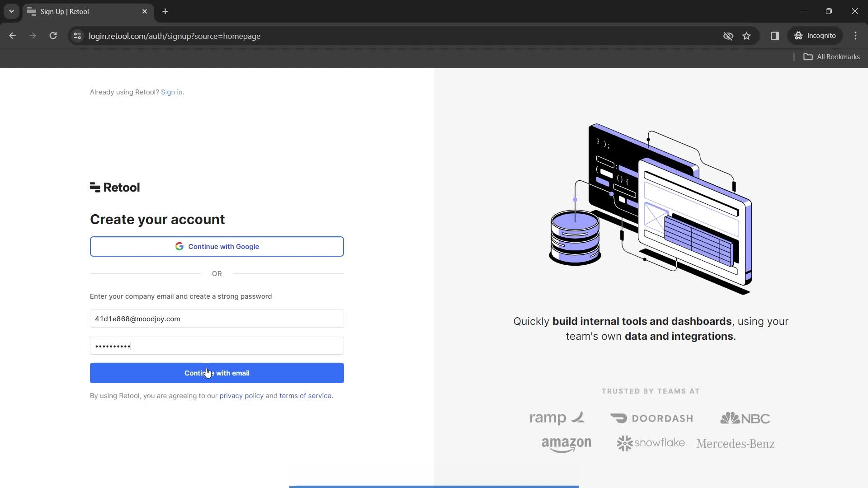Click the browser refresh icon

[53, 36]
